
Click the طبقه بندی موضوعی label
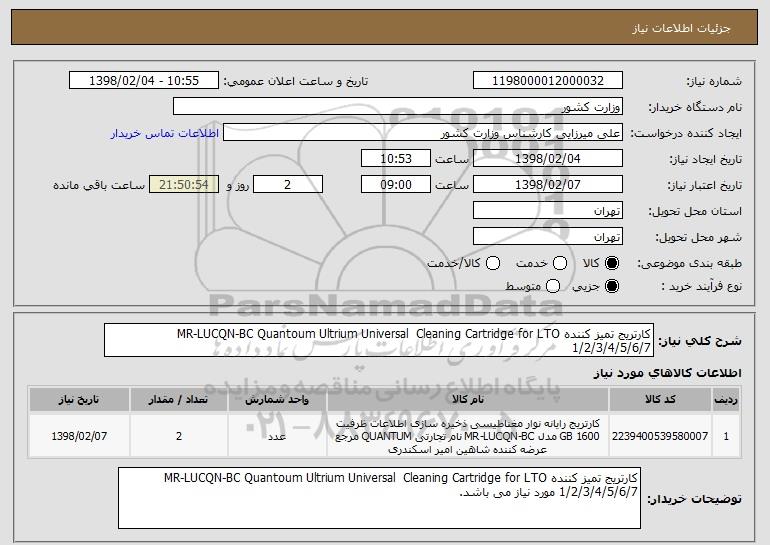point(689,264)
